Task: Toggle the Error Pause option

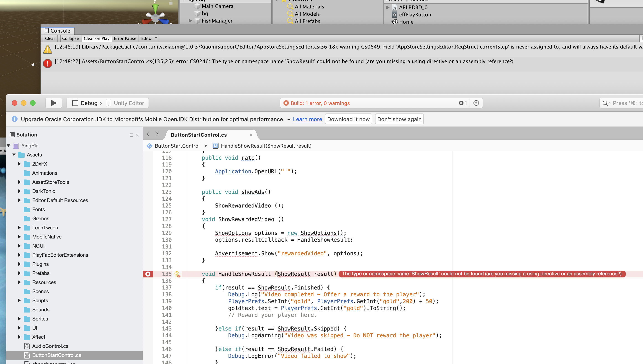Action: (x=125, y=38)
